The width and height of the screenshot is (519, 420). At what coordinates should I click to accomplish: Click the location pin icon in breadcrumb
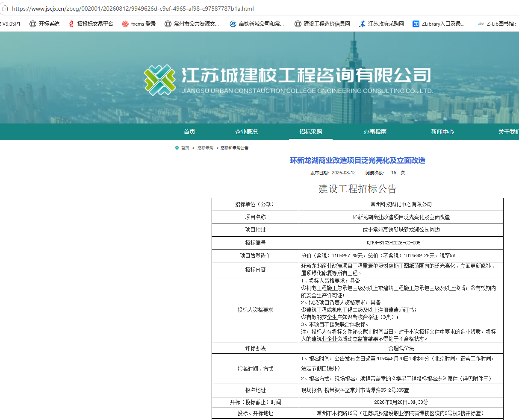177,148
